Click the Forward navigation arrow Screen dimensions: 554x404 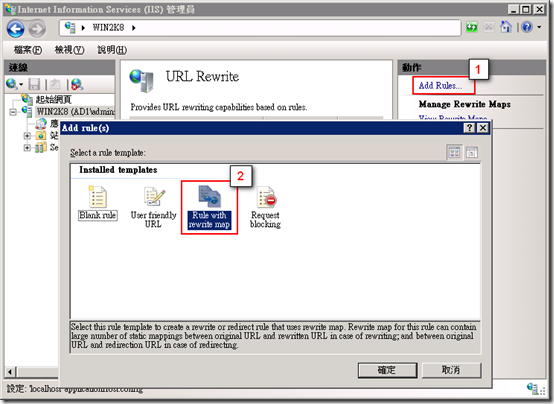coord(37,29)
